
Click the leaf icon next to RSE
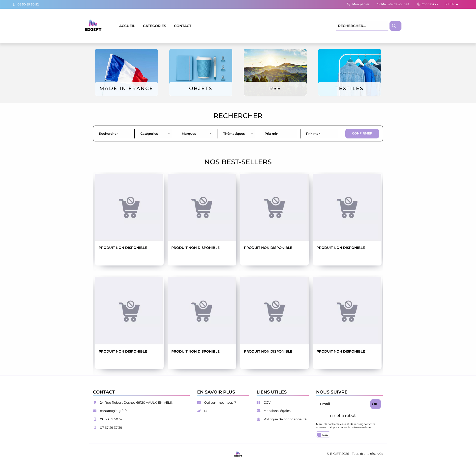tap(199, 411)
